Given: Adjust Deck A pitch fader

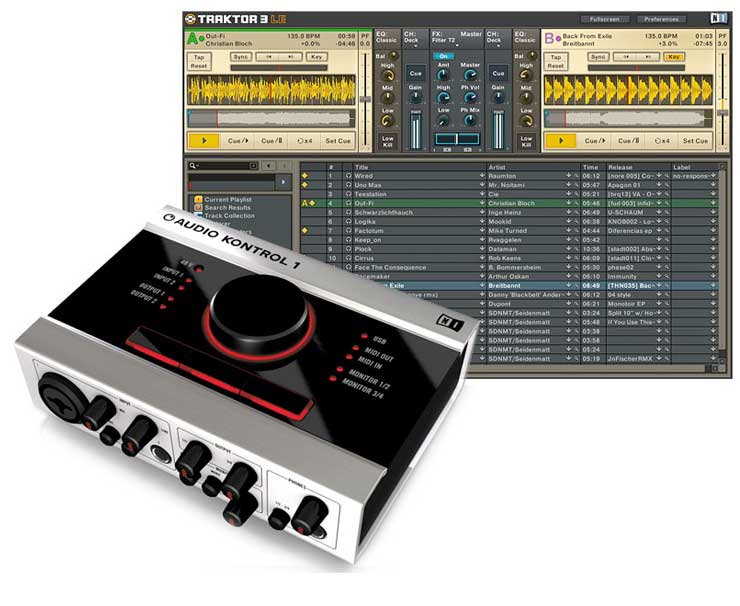Looking at the screenshot, I should point(365,99).
